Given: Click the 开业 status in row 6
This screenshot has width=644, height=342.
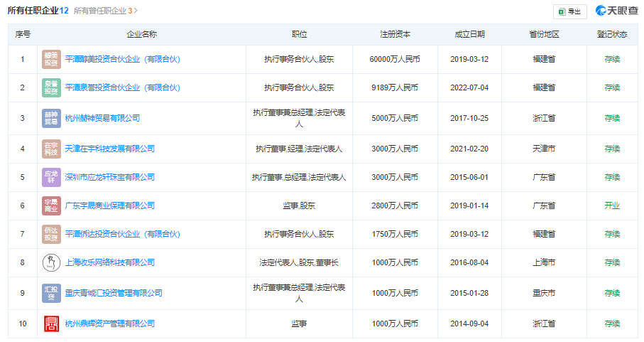Looking at the screenshot, I should (x=612, y=205).
